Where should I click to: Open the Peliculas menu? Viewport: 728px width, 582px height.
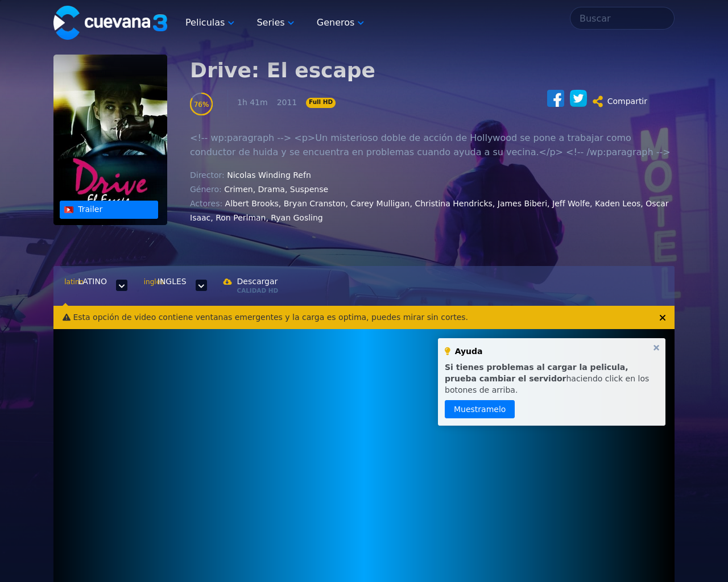210,23
